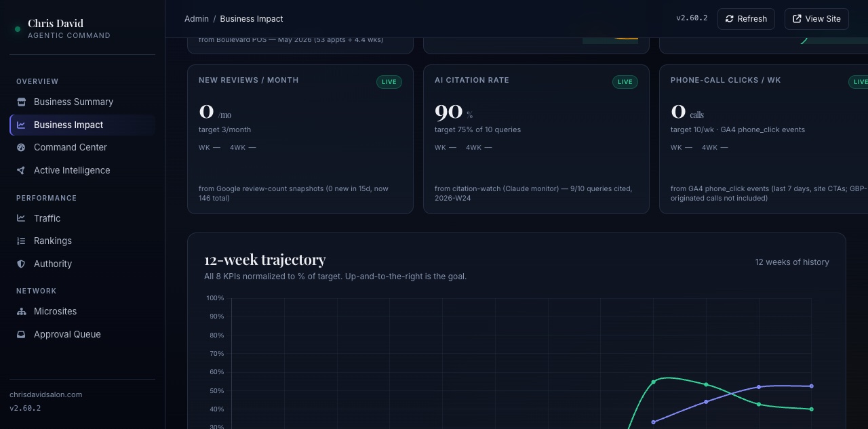Screen dimensions: 868x429
Task: Open the Approval Queue
Action: 82,334
